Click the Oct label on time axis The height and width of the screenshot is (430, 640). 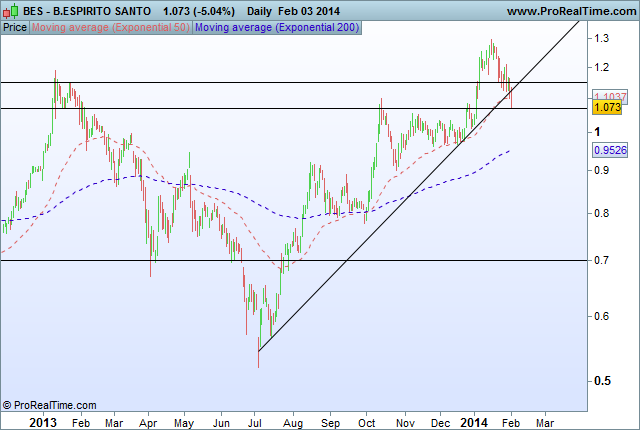(x=367, y=423)
